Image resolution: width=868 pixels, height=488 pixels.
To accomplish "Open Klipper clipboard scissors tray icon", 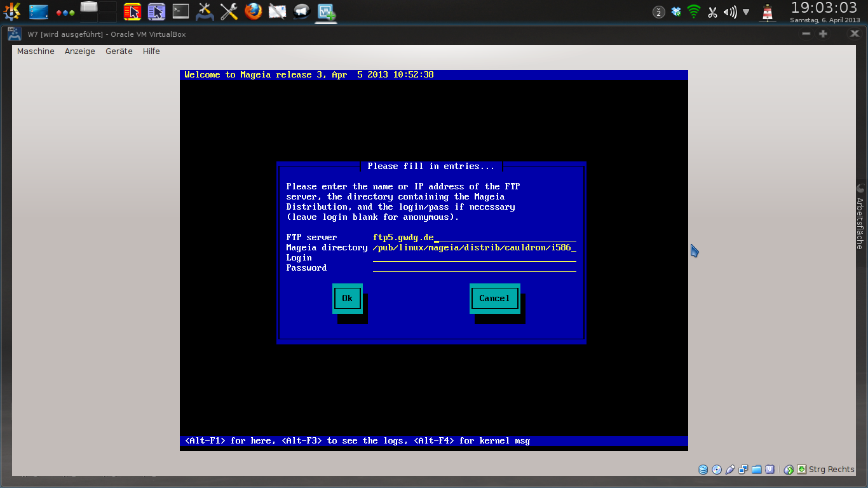I will pyautogui.click(x=712, y=12).
